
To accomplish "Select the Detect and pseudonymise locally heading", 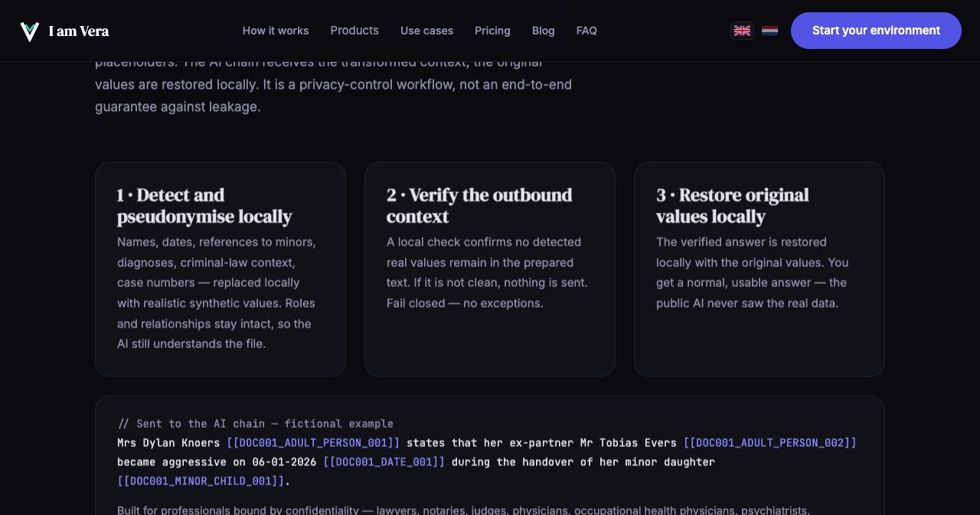I will tap(204, 206).
